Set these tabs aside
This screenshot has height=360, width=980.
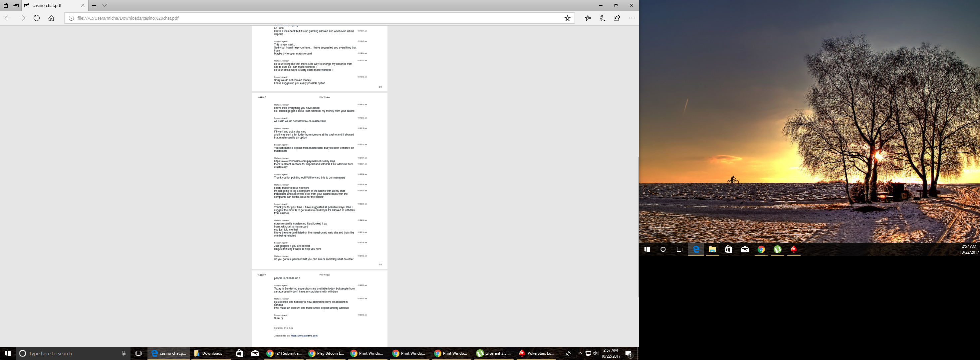(16, 5)
